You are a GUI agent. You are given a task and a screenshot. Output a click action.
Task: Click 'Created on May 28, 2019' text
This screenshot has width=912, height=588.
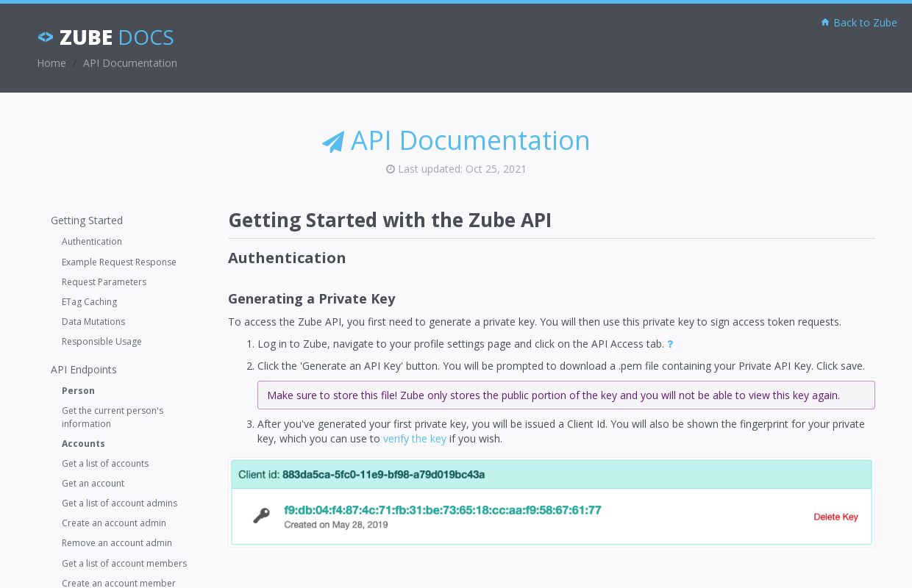336,525
